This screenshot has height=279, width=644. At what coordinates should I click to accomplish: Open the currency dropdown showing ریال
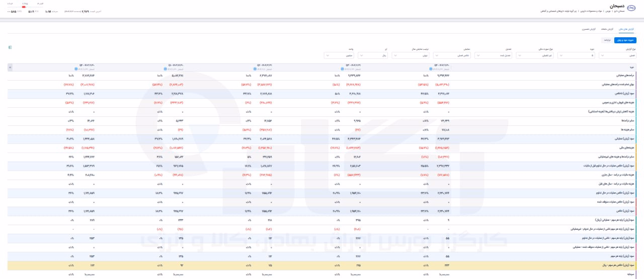point(373,55)
